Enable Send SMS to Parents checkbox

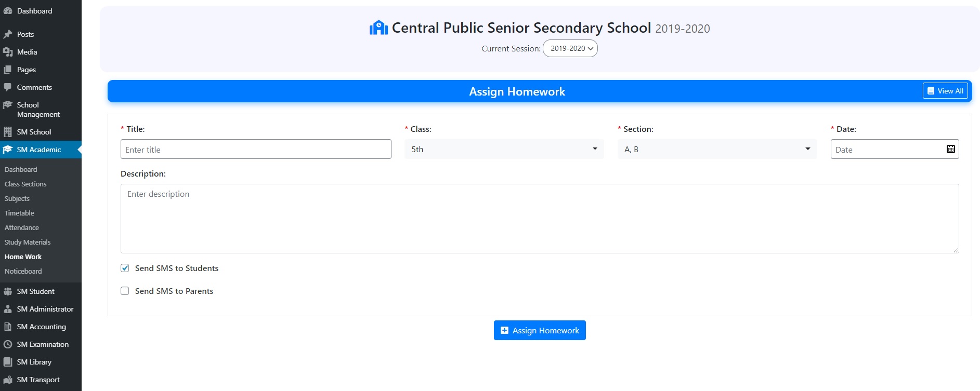pos(125,291)
